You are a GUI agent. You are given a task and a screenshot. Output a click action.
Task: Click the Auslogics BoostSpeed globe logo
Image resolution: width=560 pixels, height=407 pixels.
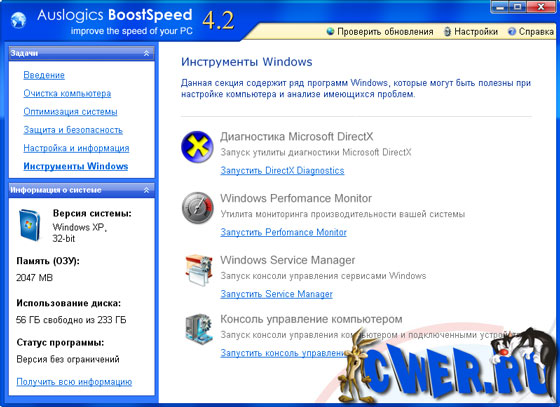(18, 20)
